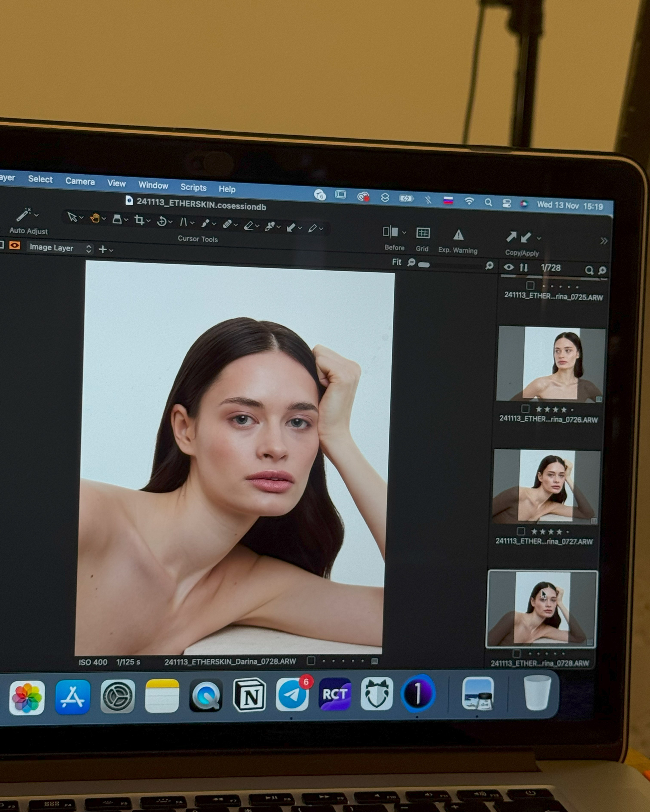Select the Rotate straighten cursor tool
Image resolution: width=650 pixels, height=812 pixels.
point(162,222)
